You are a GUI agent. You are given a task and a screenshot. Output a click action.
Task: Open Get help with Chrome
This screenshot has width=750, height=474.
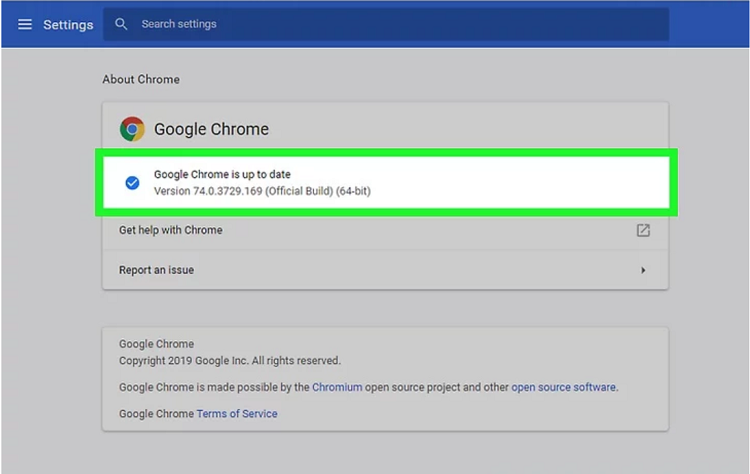pos(385,230)
